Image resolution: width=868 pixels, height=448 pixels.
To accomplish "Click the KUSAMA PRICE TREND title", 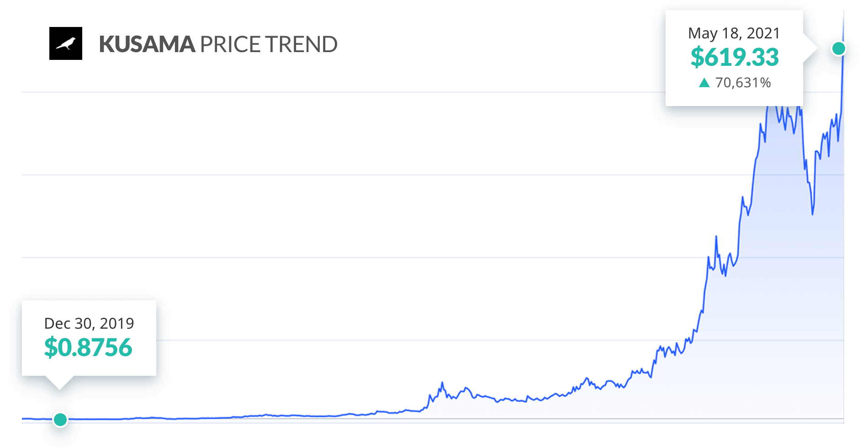I will [218, 44].
